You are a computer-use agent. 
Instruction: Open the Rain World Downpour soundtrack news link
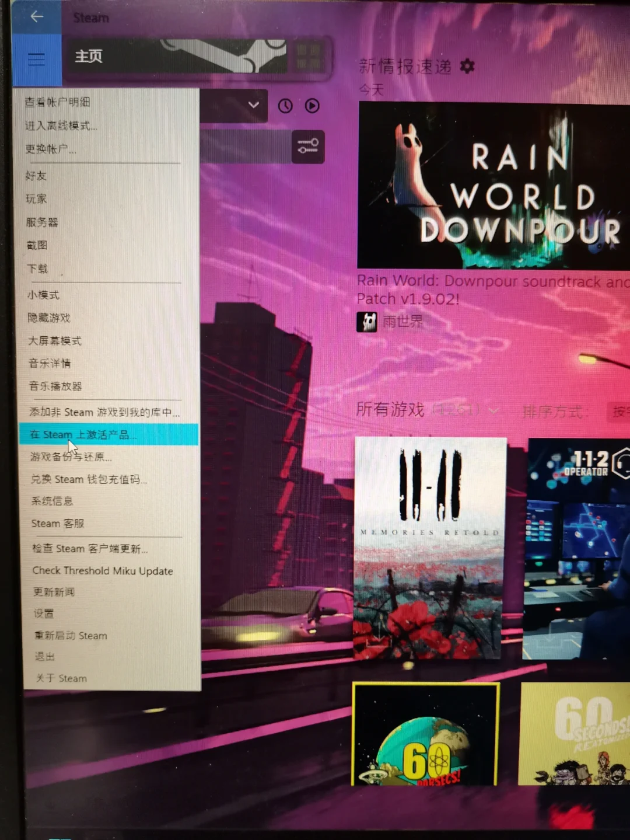tap(494, 290)
